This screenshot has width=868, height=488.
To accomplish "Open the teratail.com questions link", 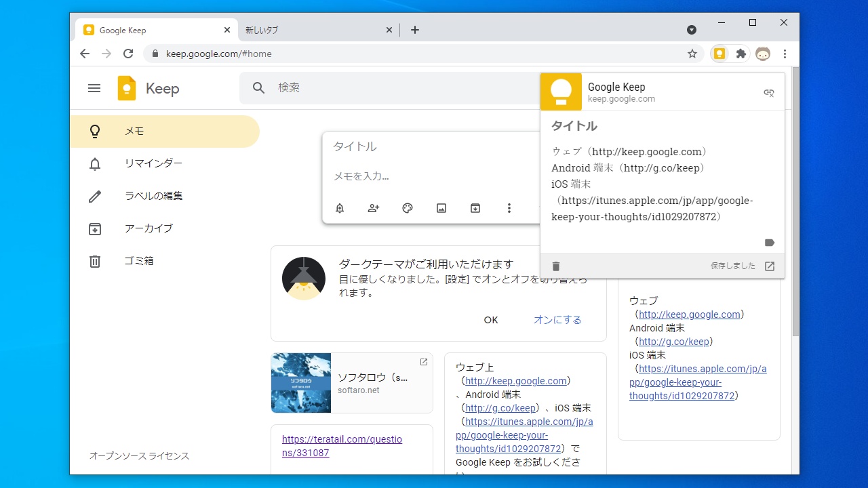I will (x=342, y=446).
